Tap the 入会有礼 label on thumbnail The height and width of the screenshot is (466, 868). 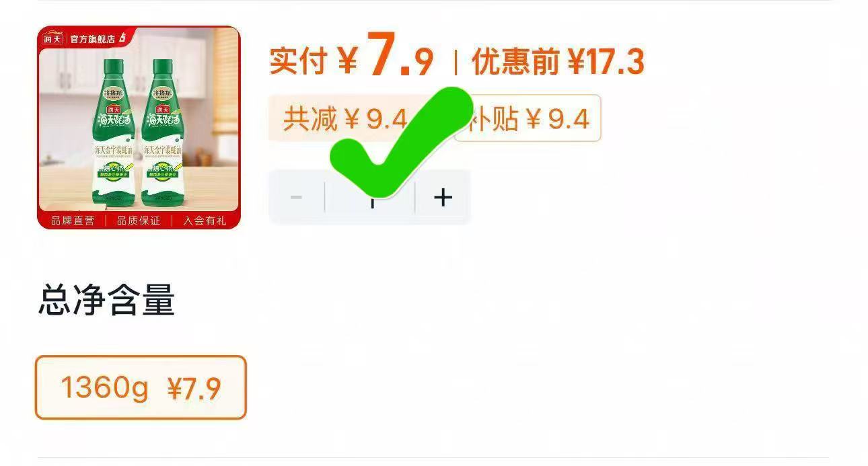[x=205, y=221]
